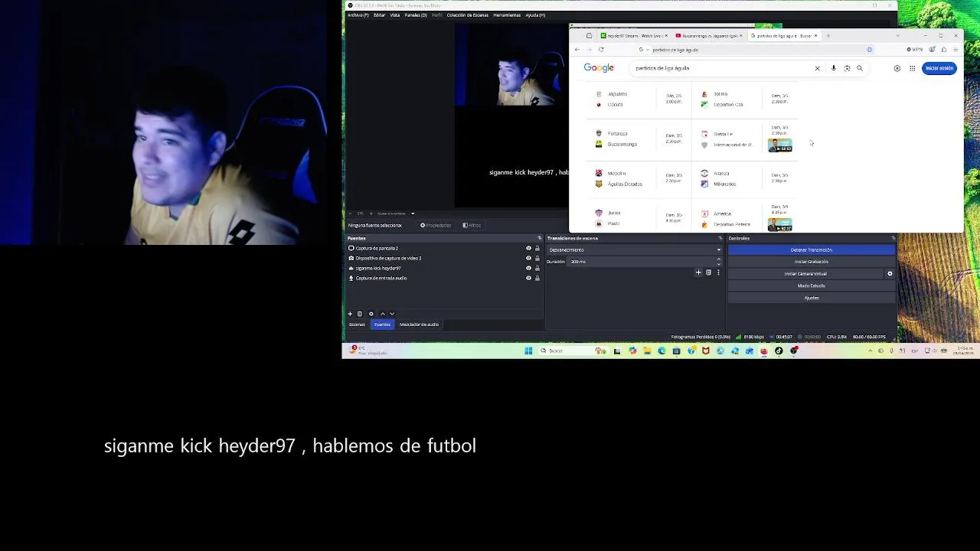The width and height of the screenshot is (980, 551).
Task: Switch to heyder97 Stream browser tab
Action: [635, 36]
